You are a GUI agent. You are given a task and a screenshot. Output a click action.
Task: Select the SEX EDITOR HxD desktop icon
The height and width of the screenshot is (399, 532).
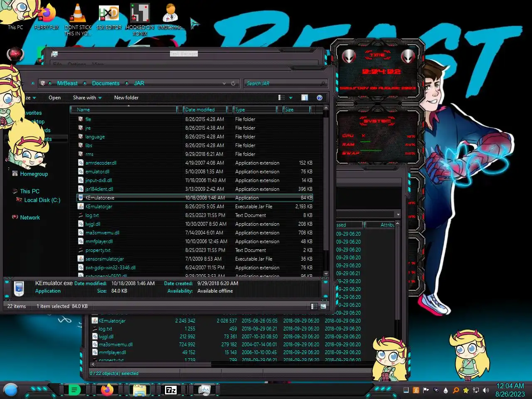(109, 17)
